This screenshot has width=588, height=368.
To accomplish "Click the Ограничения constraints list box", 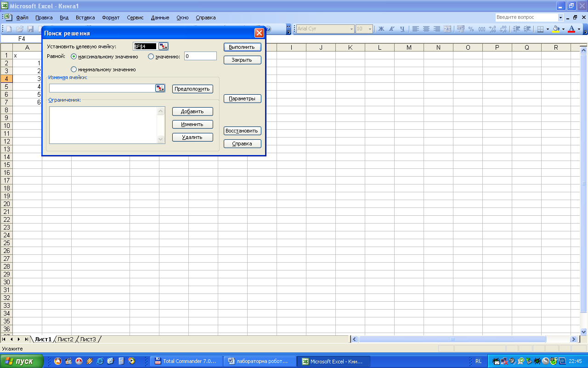I will pyautogui.click(x=107, y=125).
